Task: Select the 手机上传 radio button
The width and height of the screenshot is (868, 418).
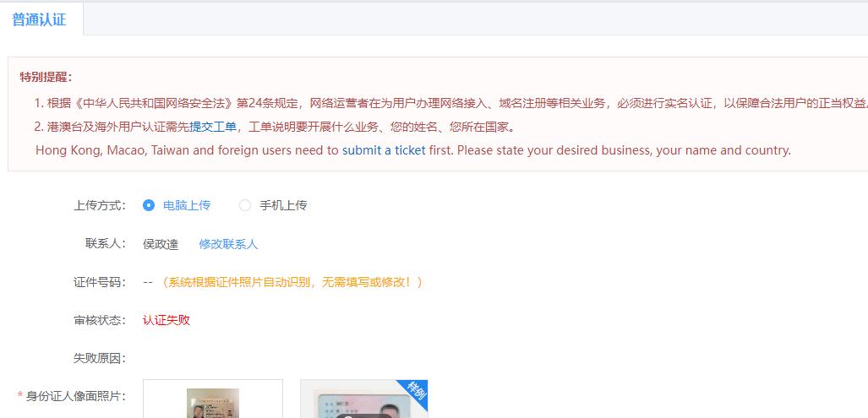Action: click(244, 205)
